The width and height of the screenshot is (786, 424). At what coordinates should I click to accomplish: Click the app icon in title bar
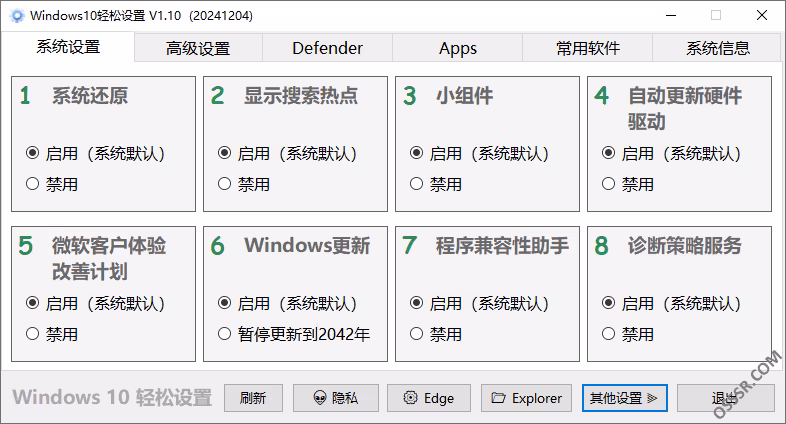16,16
